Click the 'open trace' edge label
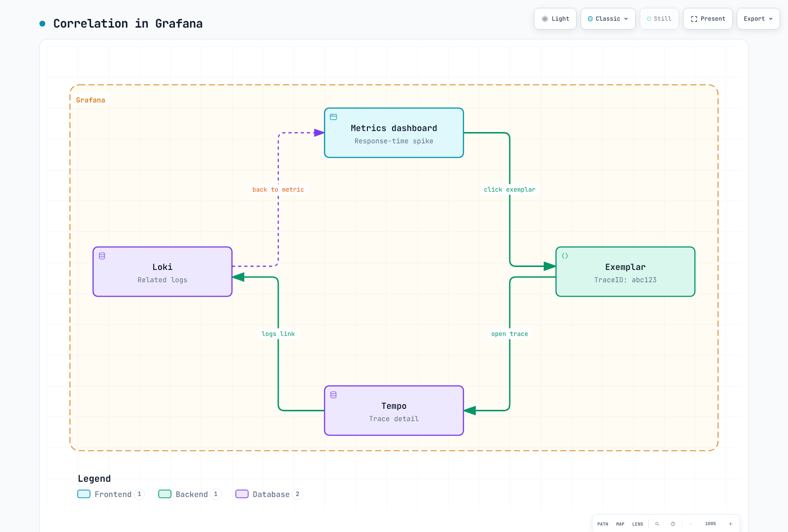This screenshot has height=532, width=788. 510,334
